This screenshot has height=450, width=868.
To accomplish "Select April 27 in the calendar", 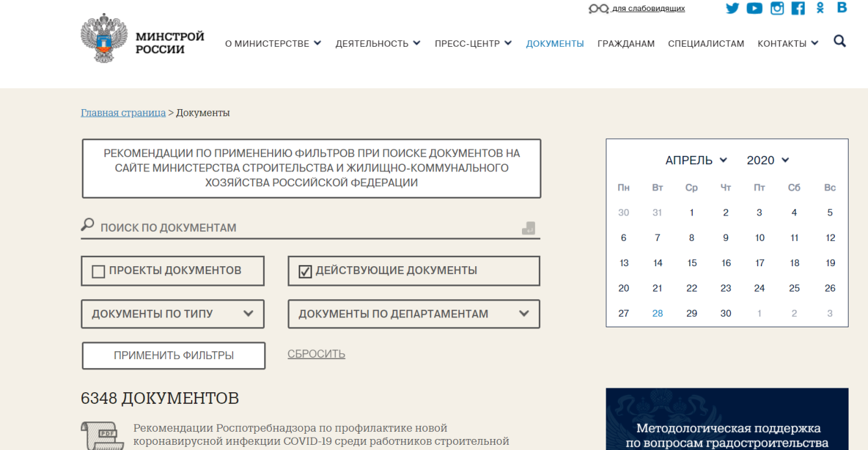I will coord(624,313).
